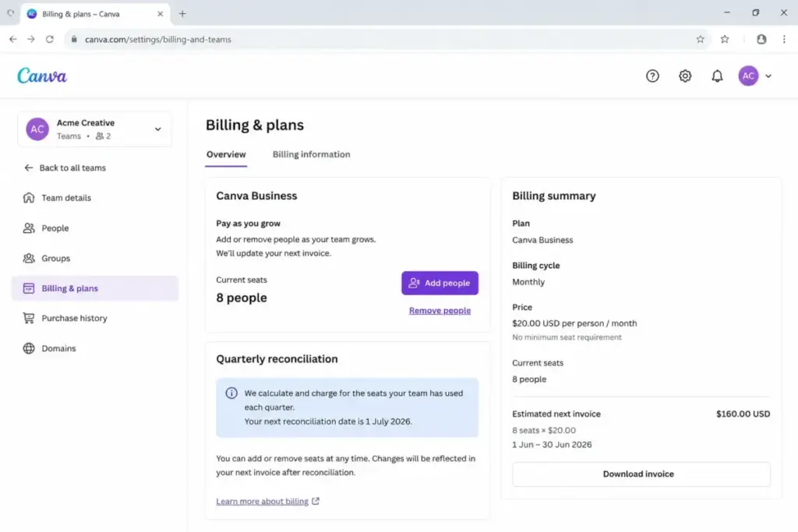Expand account menu chevron beside avatar
Screen dimensions: 798x532
pos(768,76)
